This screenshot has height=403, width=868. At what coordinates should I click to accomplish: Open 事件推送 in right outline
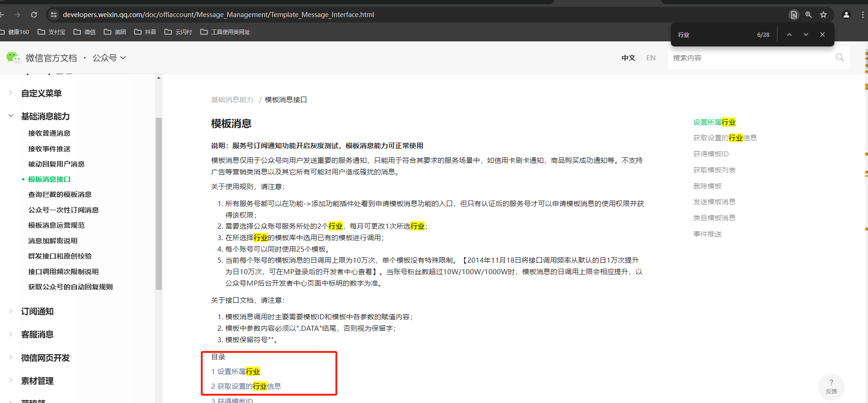coord(708,234)
